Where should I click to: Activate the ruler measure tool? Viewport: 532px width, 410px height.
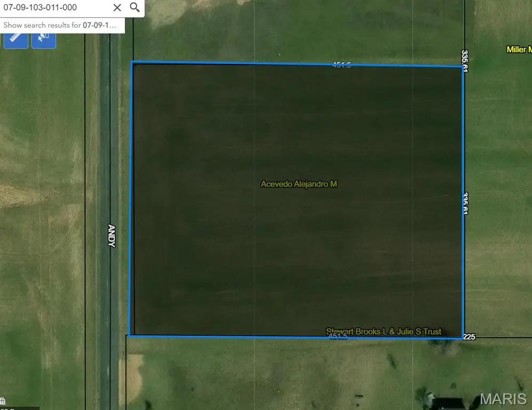(x=16, y=37)
